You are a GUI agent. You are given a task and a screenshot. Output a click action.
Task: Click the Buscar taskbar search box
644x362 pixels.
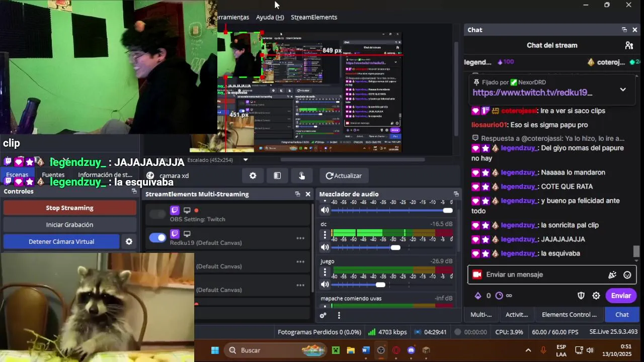click(275, 350)
